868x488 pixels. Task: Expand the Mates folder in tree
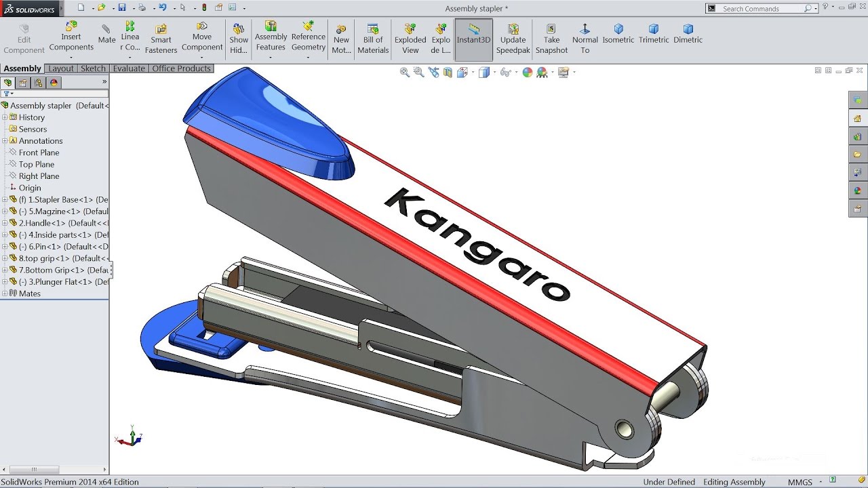5,293
